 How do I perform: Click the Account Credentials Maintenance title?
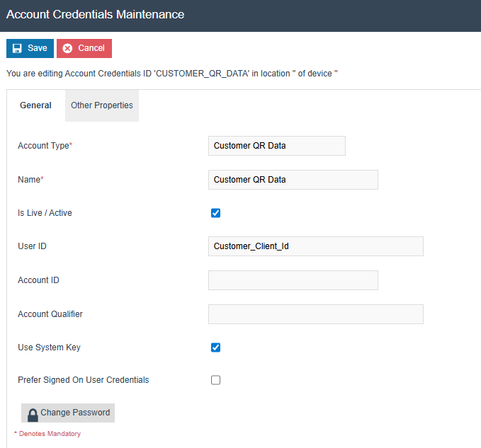pyautogui.click(x=95, y=15)
